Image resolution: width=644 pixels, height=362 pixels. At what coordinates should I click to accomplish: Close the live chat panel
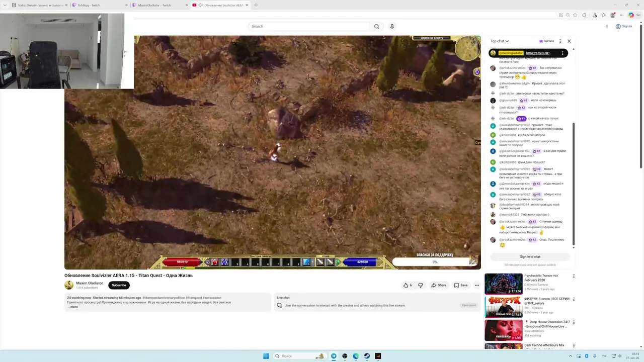click(569, 41)
